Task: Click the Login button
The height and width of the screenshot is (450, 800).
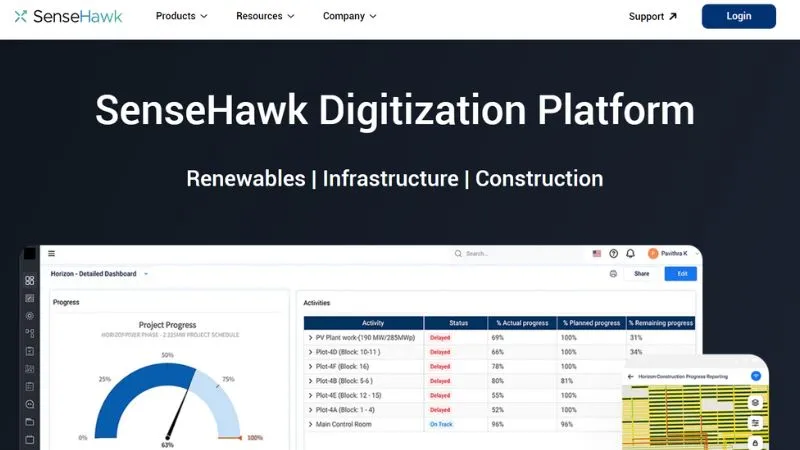Action: [738, 16]
